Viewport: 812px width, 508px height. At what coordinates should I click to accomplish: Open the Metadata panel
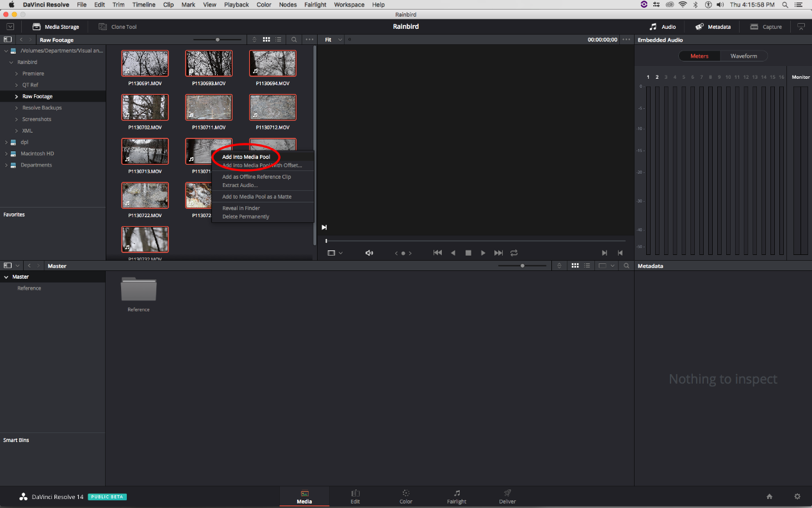tap(713, 26)
